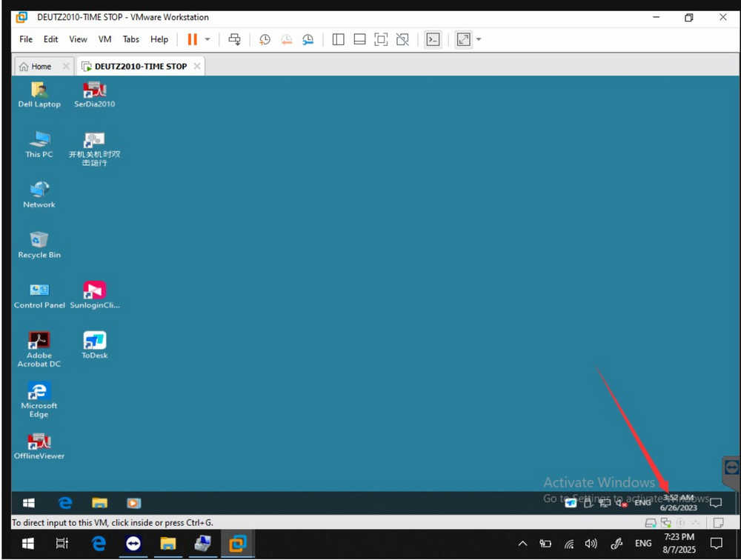The width and height of the screenshot is (741, 560).
Task: Click the muted volume icon in guest tray
Action: click(620, 503)
